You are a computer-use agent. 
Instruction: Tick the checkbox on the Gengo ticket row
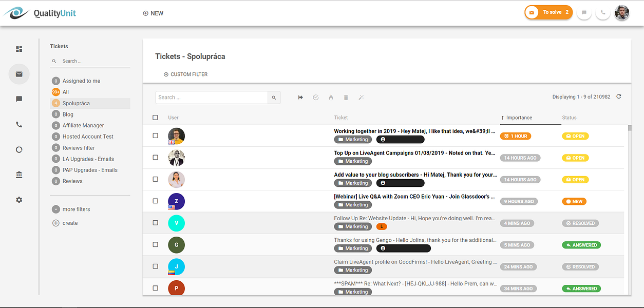pyautogui.click(x=155, y=245)
